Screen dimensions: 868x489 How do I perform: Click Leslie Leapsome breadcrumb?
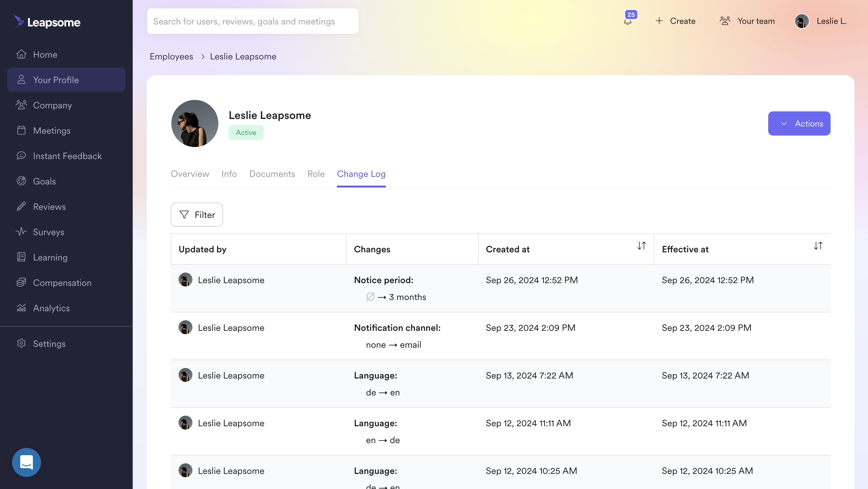[x=243, y=56]
